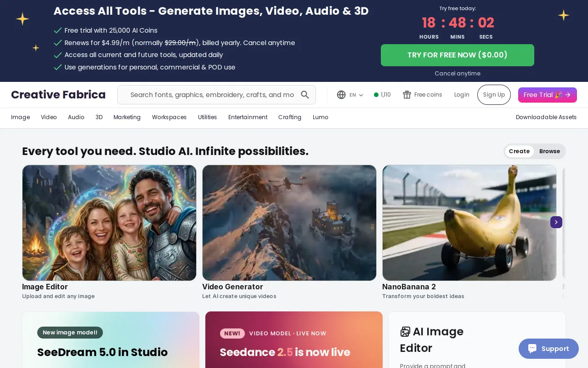Switch to the Create toggle option
Image resolution: width=588 pixels, height=368 pixels.
519,151
